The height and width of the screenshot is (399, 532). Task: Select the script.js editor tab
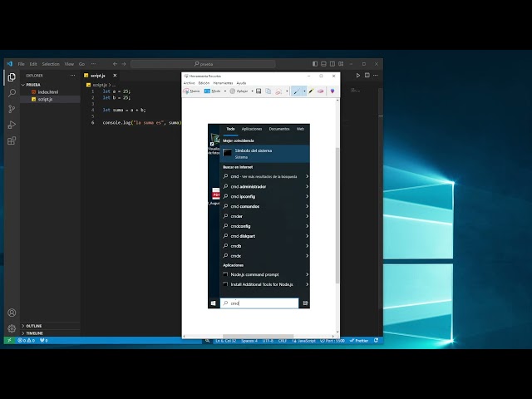click(x=98, y=76)
